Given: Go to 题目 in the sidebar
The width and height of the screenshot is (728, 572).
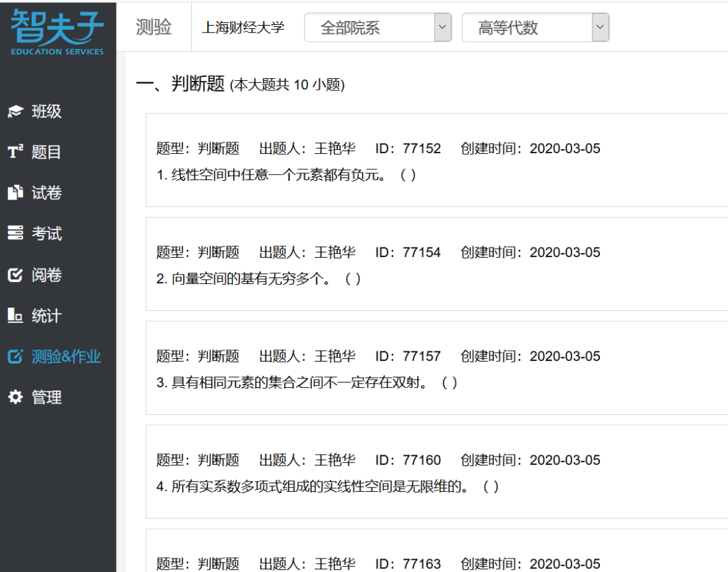Looking at the screenshot, I should [x=47, y=152].
